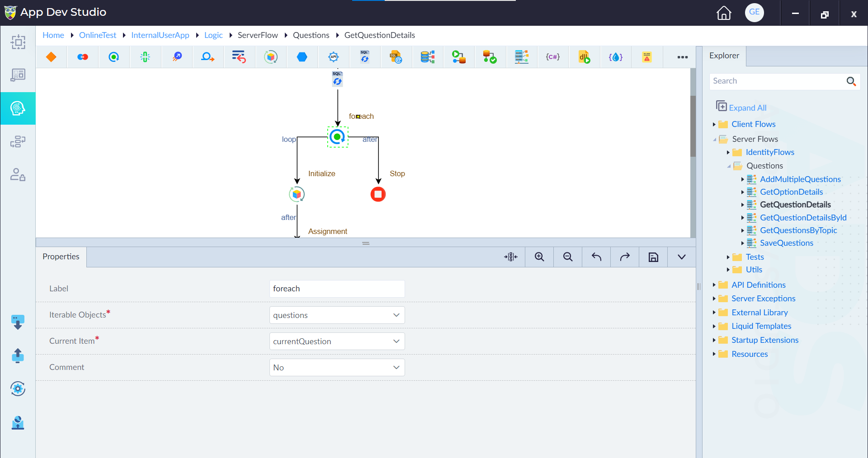Zoom in on the canvas
The image size is (868, 458).
(539, 257)
